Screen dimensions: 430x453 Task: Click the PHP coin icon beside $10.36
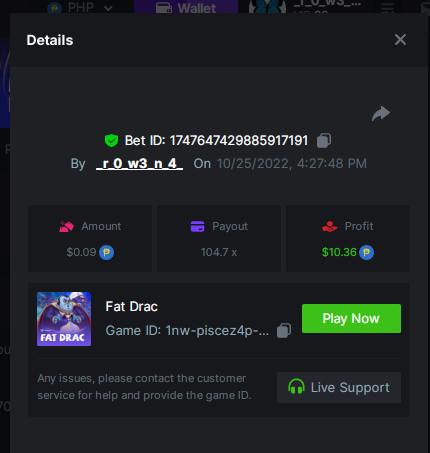pos(366,252)
